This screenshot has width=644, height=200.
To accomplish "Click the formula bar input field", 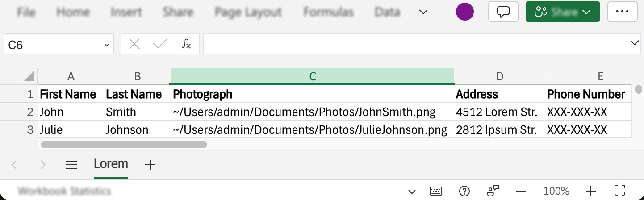I will pyautogui.click(x=415, y=44).
